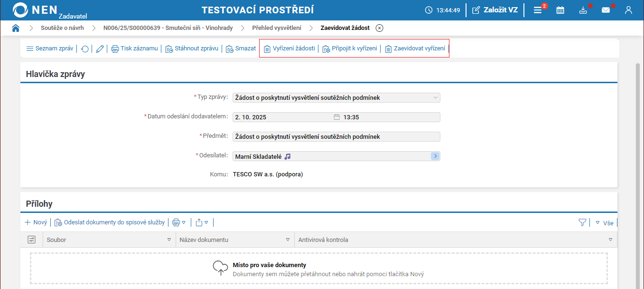Open the print dropdown in Přílohy toolbar
This screenshot has width=644, height=289.
(178, 222)
